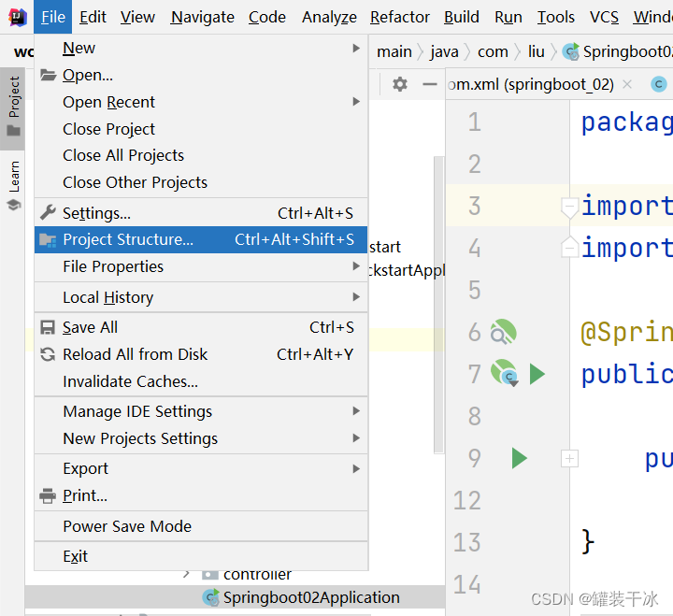
Task: Click the java breadcrumb
Action: [x=444, y=52]
